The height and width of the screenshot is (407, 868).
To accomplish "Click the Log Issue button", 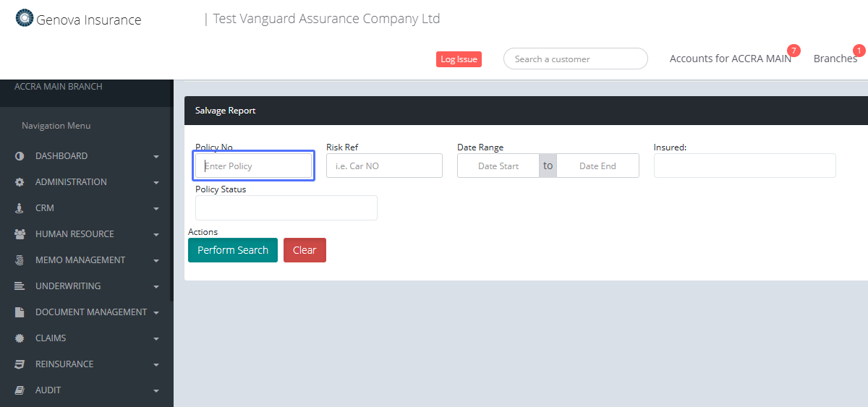I will point(459,59).
